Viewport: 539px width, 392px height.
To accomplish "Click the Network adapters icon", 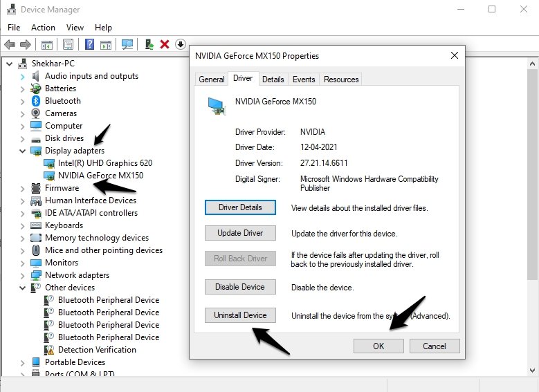I will [x=36, y=275].
